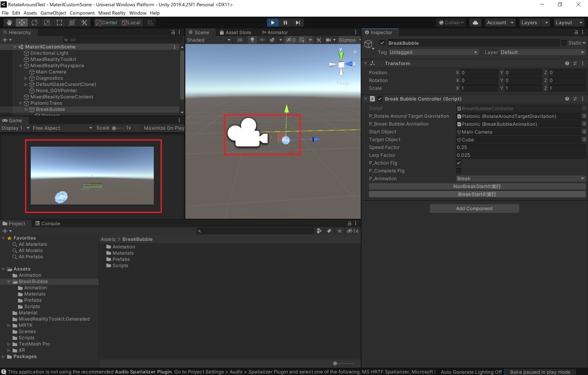Expand the MRTK folder in Project

[x=9, y=326]
